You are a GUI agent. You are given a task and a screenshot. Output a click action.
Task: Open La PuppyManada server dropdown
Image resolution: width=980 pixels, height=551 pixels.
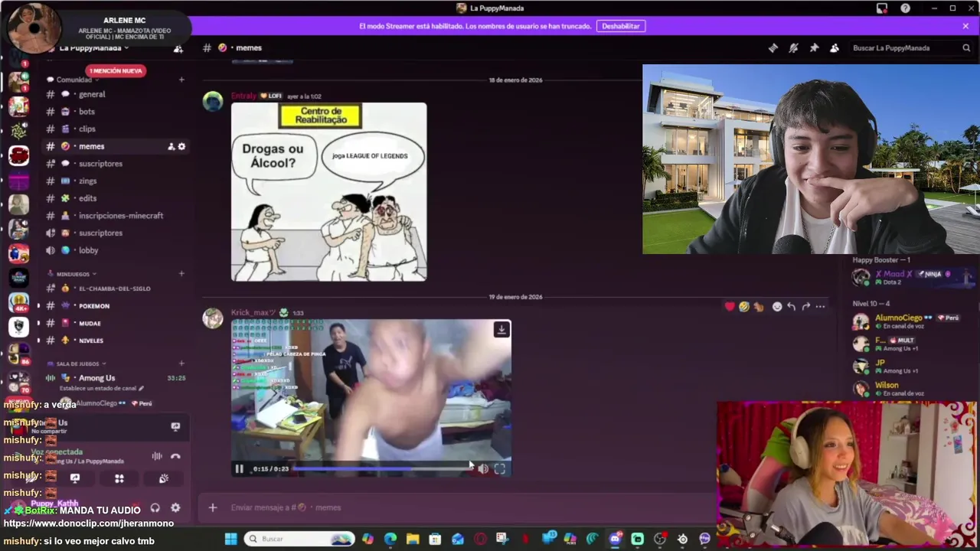point(94,47)
